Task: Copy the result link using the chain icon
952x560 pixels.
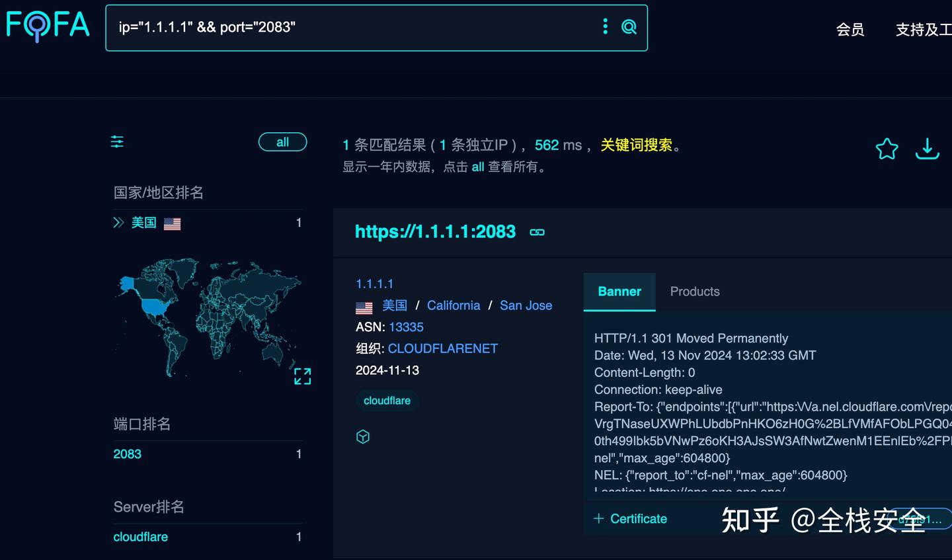Action: 537,232
